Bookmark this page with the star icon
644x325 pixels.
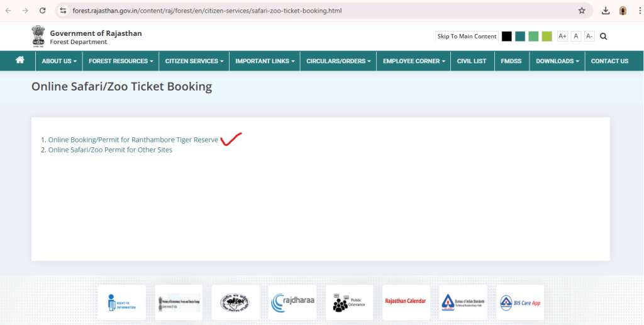pyautogui.click(x=582, y=11)
